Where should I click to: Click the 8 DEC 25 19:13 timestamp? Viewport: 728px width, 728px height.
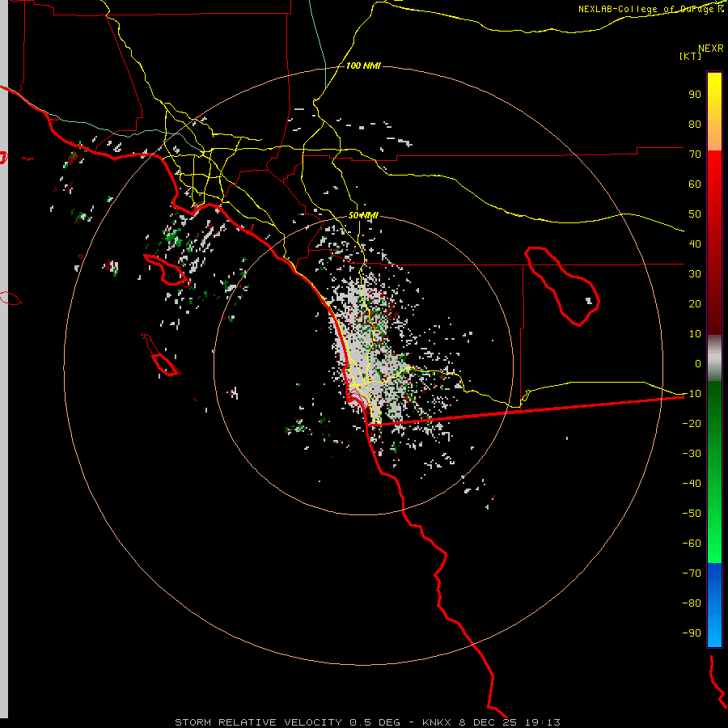(x=510, y=722)
